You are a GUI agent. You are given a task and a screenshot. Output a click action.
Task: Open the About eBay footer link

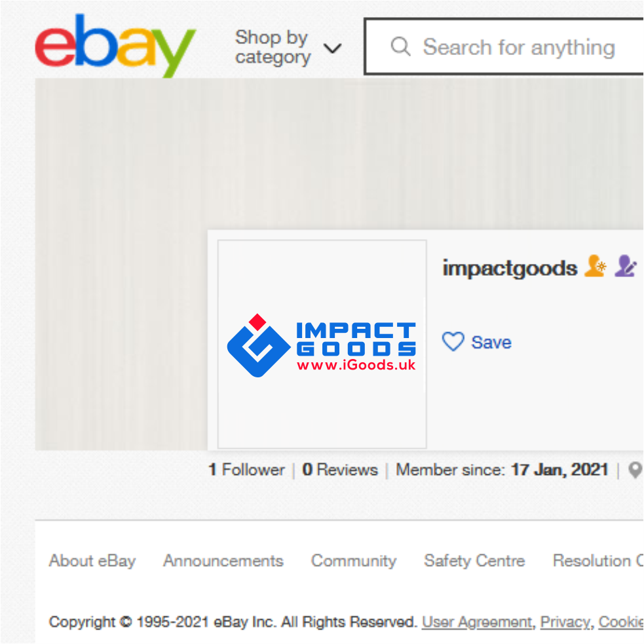[x=92, y=561]
